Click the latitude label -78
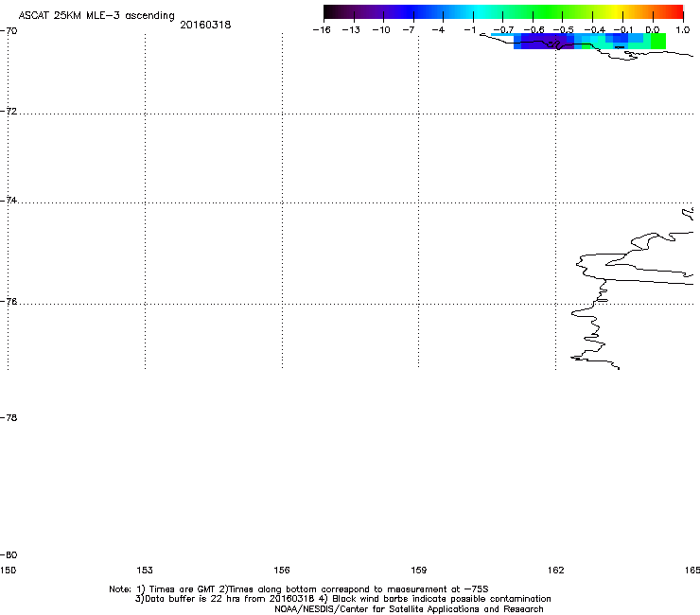 click(9, 417)
